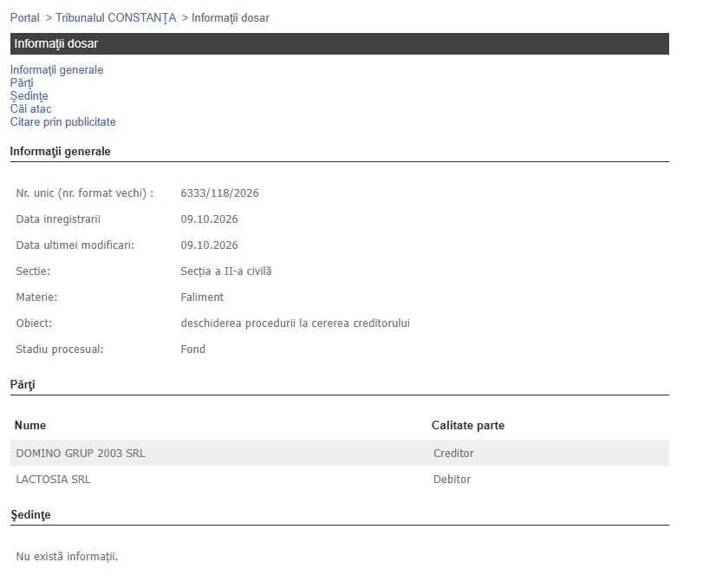Screen dimensions: 716x588
Task: Click the Data ultimei modificari date value
Action: tap(209, 245)
